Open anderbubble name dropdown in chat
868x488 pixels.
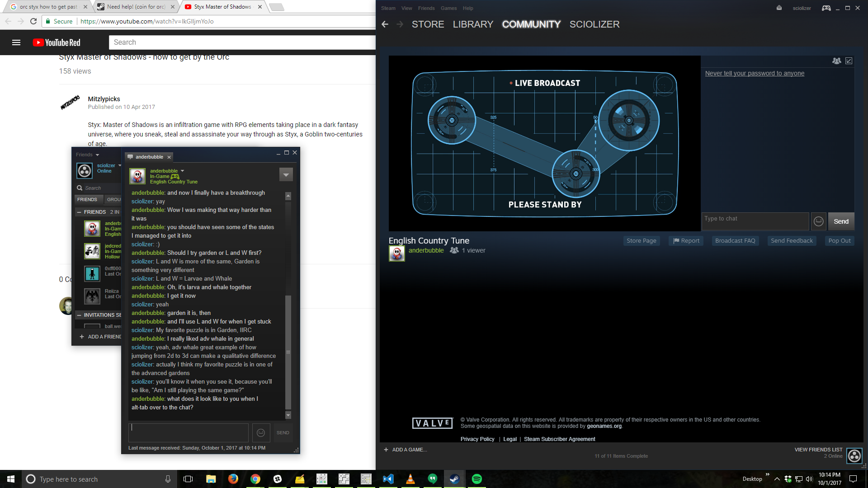coord(183,171)
